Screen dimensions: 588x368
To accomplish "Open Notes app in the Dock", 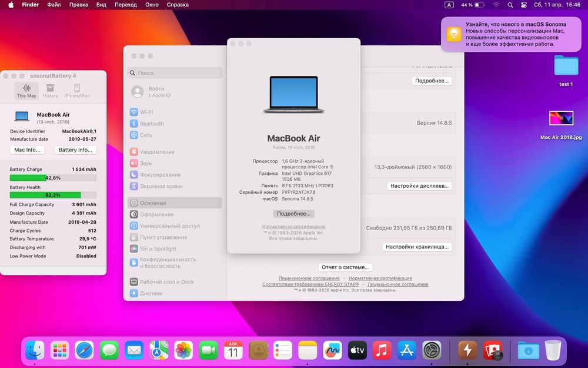I will coord(308,351).
